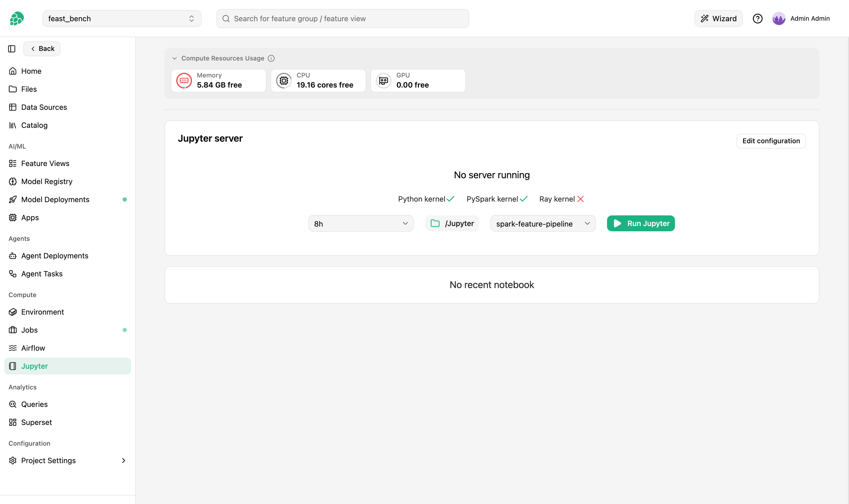The width and height of the screenshot is (849, 504).
Task: Click the Wizard wand icon
Action: click(x=705, y=19)
